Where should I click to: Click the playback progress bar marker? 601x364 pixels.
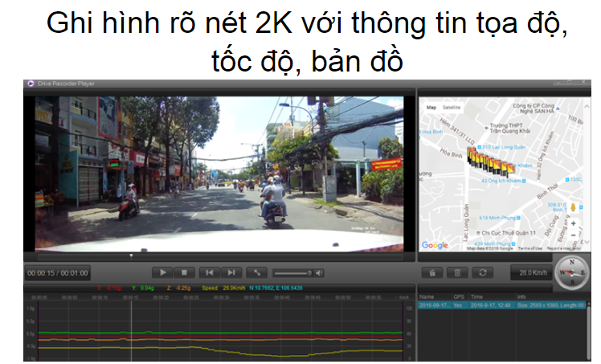click(131, 256)
